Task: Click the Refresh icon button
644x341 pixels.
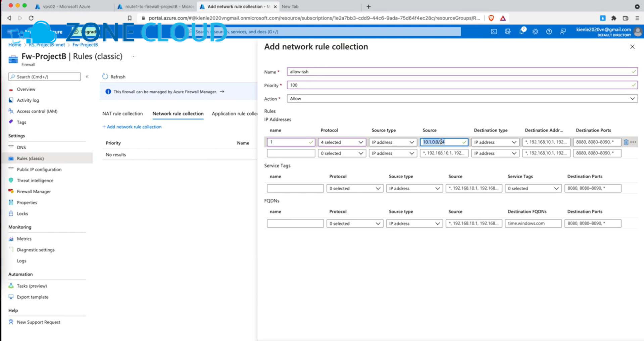Action: point(105,77)
